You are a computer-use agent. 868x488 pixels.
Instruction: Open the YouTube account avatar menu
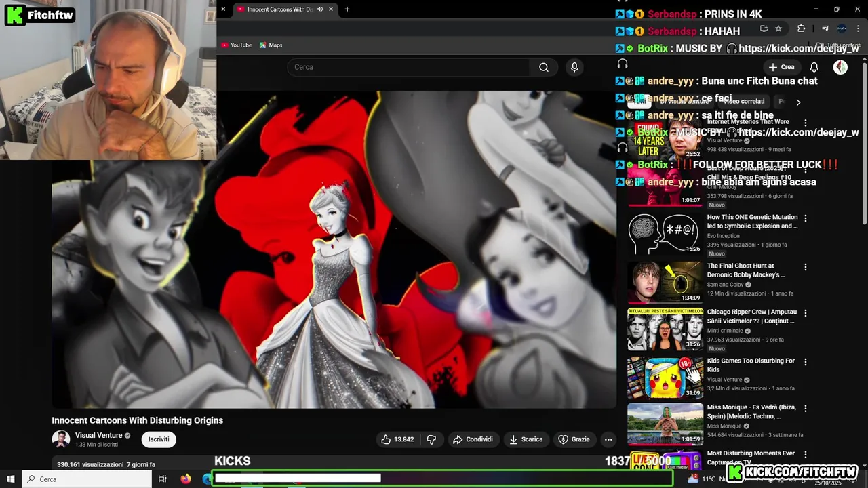tap(840, 67)
